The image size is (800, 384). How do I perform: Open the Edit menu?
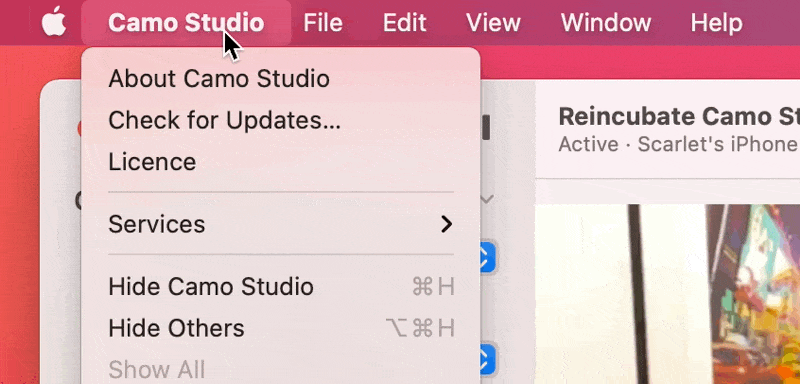pyautogui.click(x=405, y=23)
